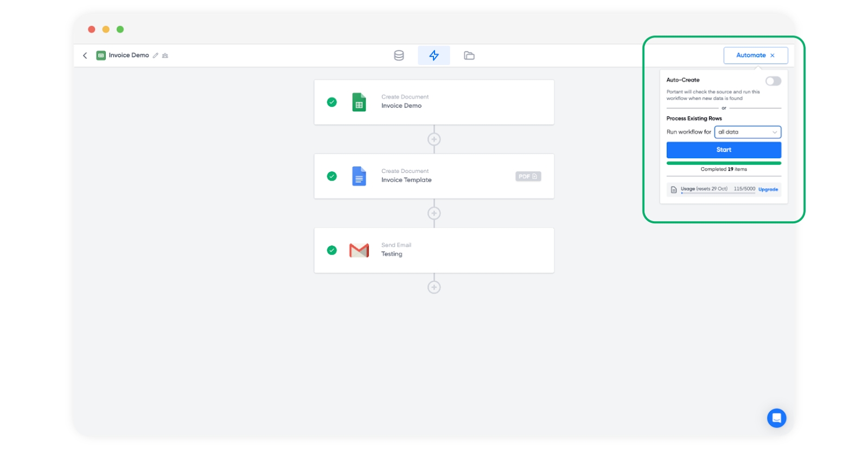Open the chat support bubble
This screenshot has height=451, width=868.
pyautogui.click(x=776, y=418)
